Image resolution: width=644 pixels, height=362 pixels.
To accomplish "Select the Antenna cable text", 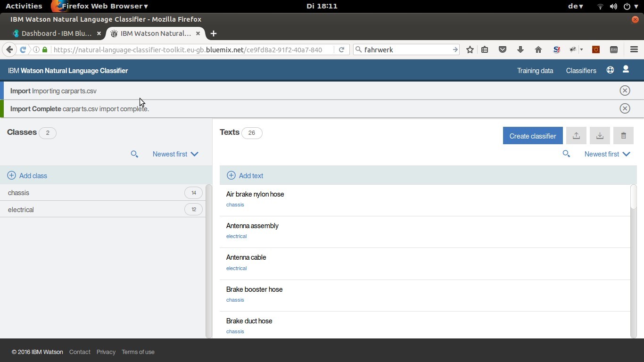I will tap(246, 257).
